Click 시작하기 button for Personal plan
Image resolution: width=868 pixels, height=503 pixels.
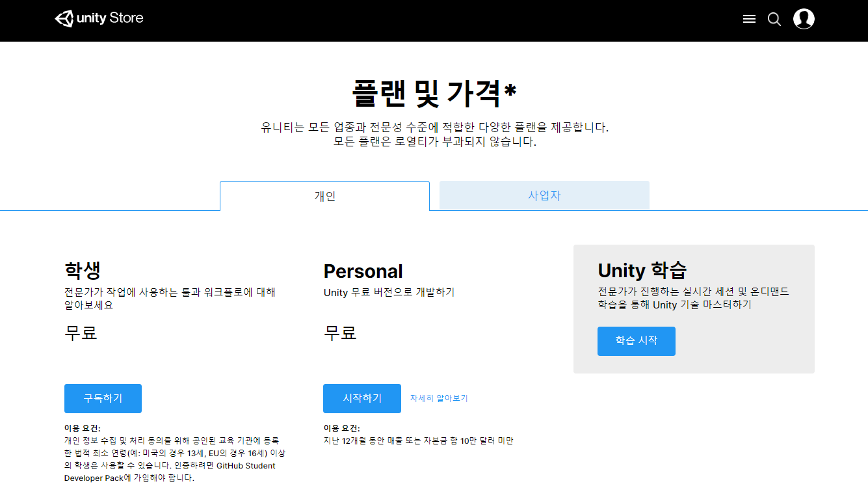362,398
